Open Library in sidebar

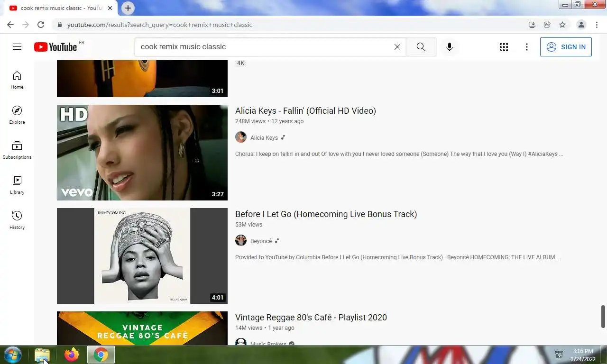point(17,185)
